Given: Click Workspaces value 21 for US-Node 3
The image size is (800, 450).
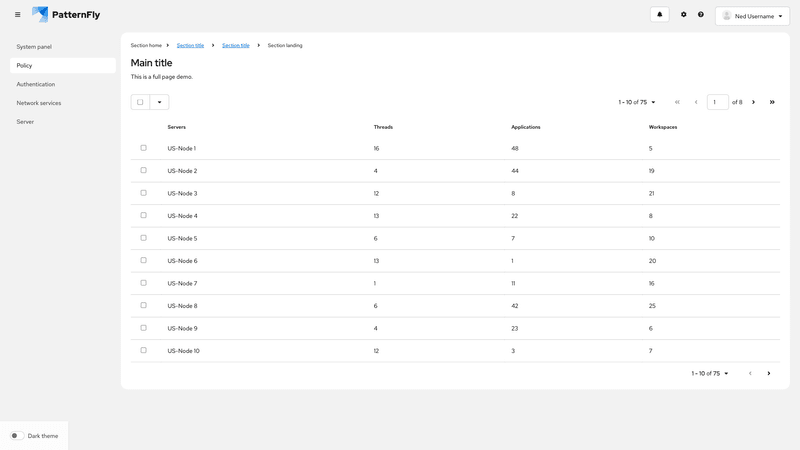Looking at the screenshot, I should 652,193.
